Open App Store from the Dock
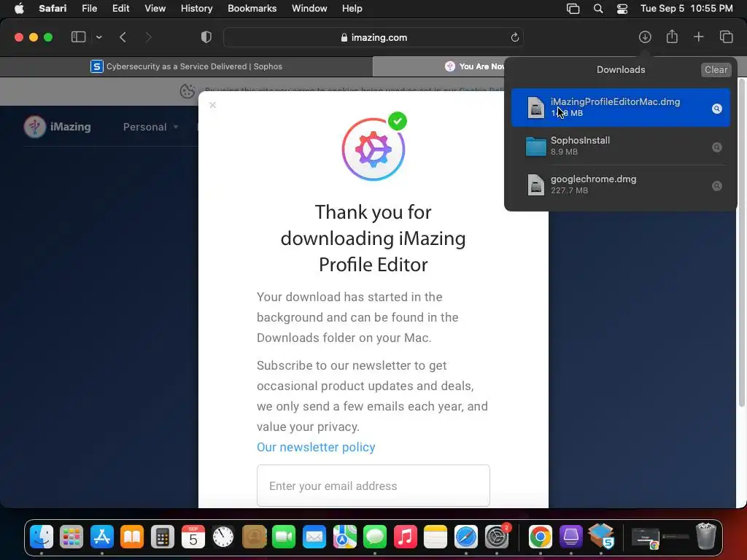 [102, 537]
